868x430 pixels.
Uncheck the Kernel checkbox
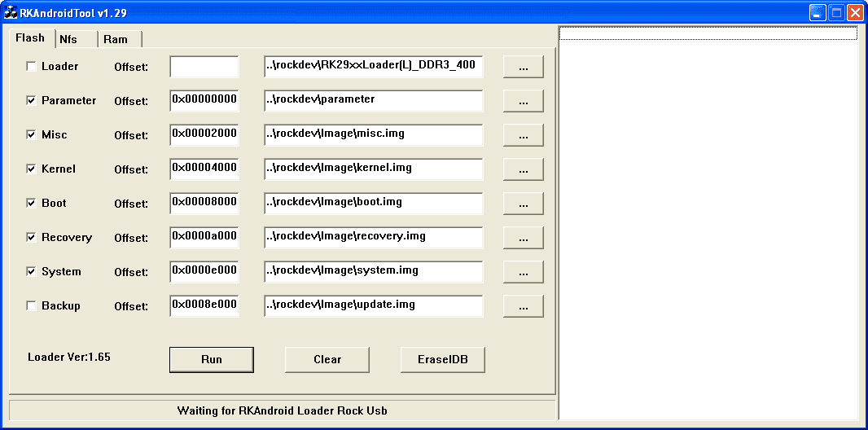coord(32,169)
